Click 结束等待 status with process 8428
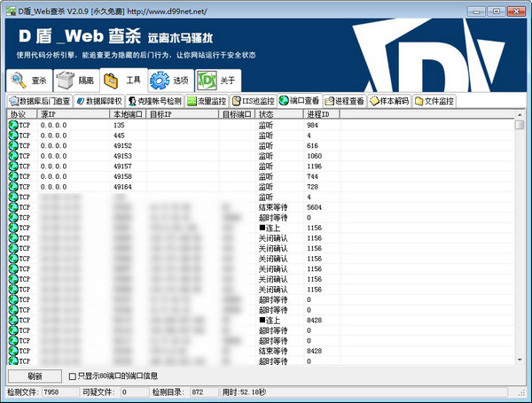This screenshot has height=403, width=532. [x=273, y=351]
